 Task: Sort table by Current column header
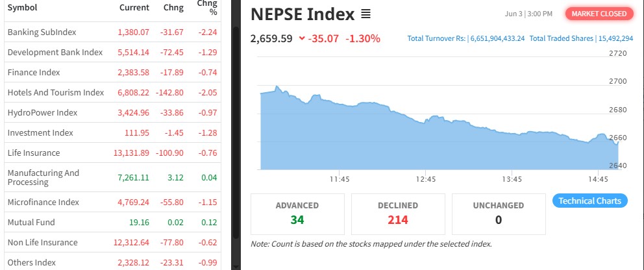[x=134, y=8]
